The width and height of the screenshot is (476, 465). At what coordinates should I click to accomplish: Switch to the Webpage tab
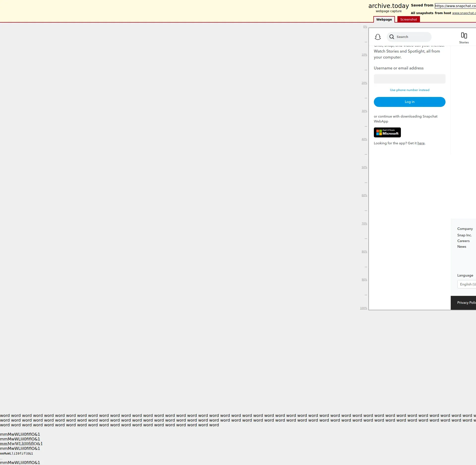(384, 20)
